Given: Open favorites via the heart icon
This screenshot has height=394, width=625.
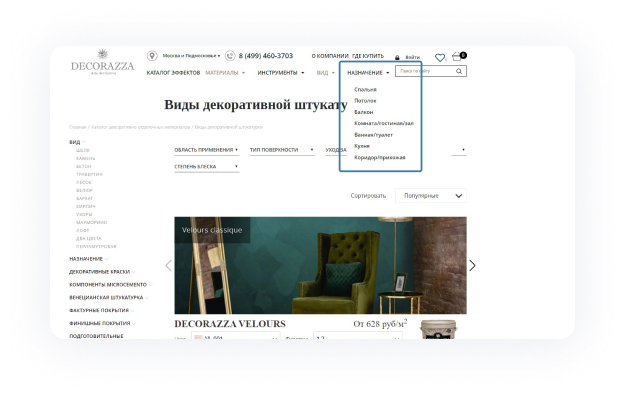Looking at the screenshot, I should pos(440,58).
